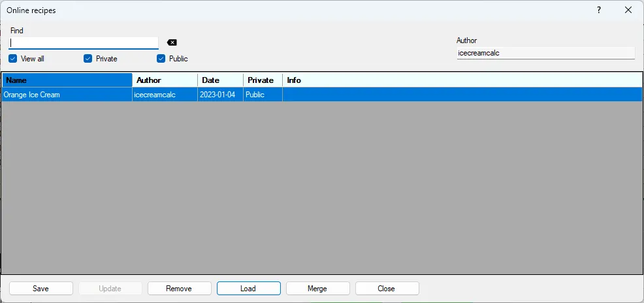Screen dimensions: 644x303
Task: Click the 2023-01-04 date cell
Action: pos(220,95)
